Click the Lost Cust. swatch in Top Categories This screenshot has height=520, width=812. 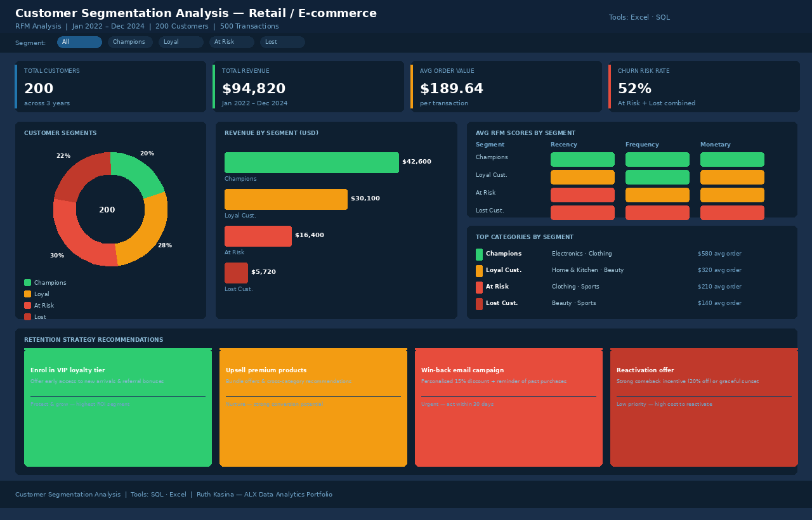(479, 304)
